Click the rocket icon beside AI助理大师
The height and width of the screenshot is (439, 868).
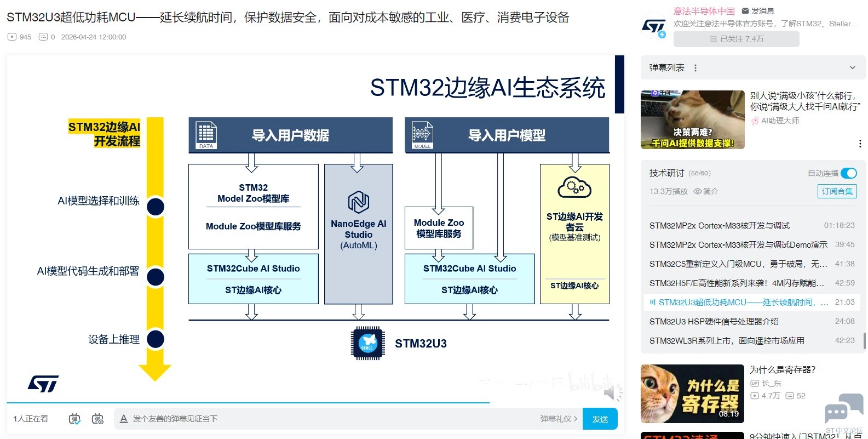pos(755,121)
